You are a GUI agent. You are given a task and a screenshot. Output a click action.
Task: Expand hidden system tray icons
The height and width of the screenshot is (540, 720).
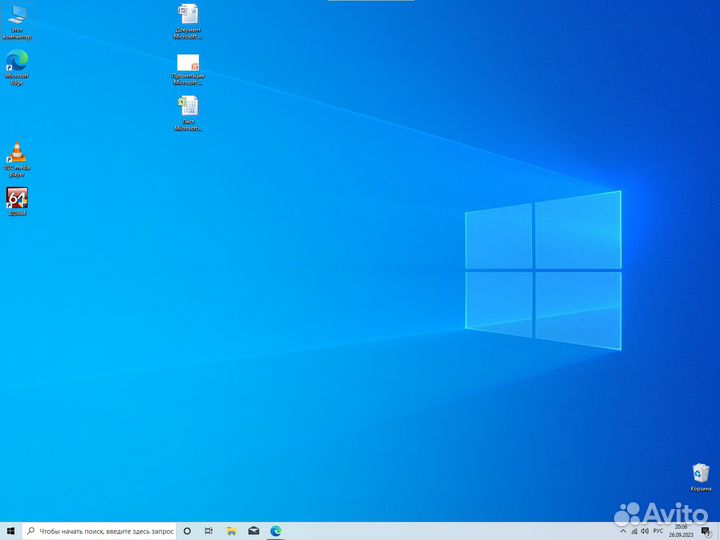tap(623, 531)
